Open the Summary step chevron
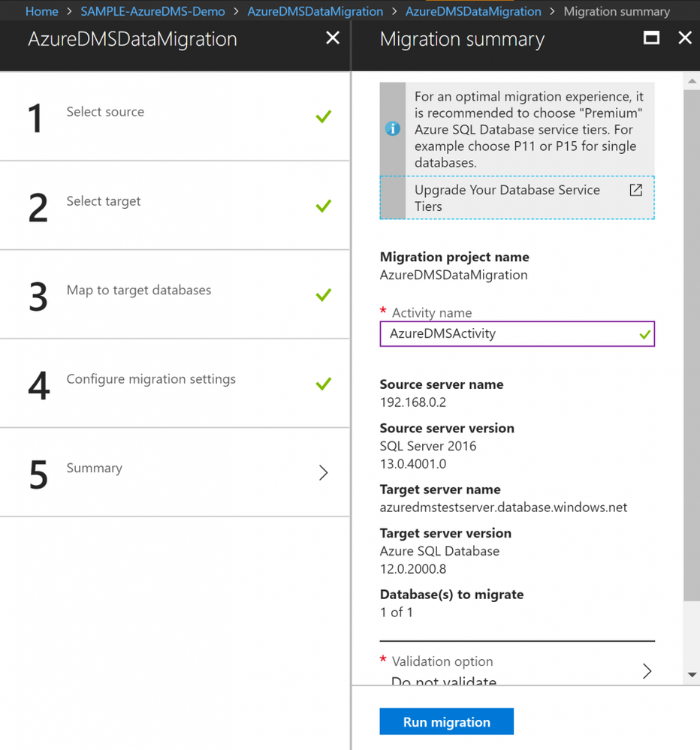The width and height of the screenshot is (700, 750). (324, 472)
